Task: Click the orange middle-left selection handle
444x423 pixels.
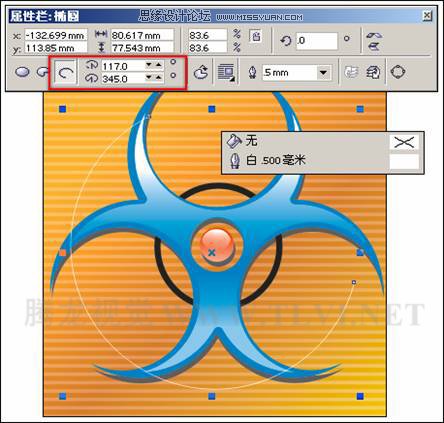Action: [x=62, y=253]
